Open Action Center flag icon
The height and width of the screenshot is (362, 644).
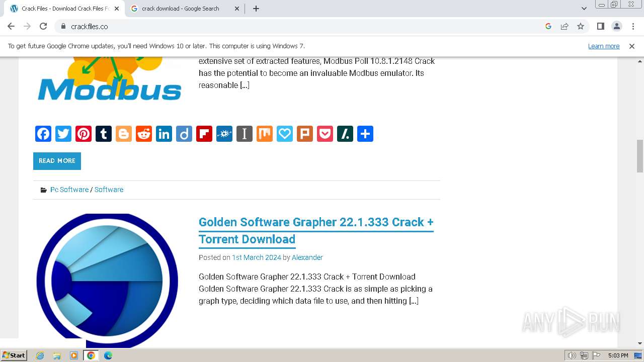point(596,355)
